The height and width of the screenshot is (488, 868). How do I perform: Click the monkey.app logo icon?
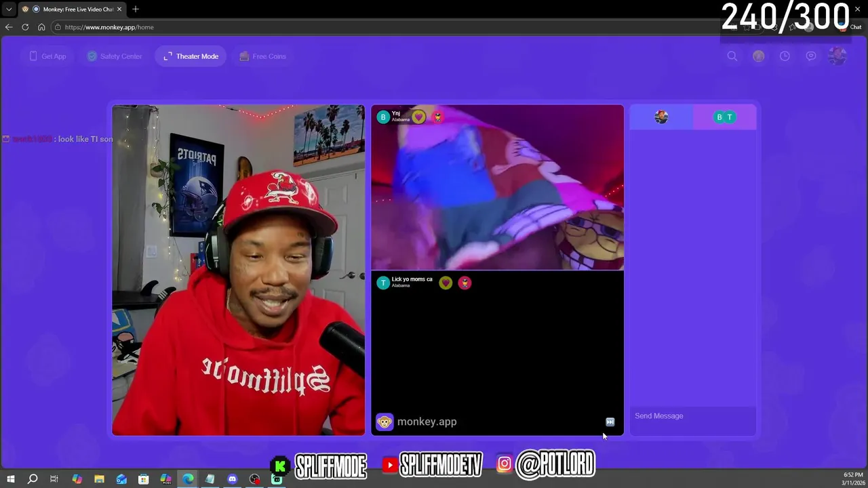click(384, 422)
